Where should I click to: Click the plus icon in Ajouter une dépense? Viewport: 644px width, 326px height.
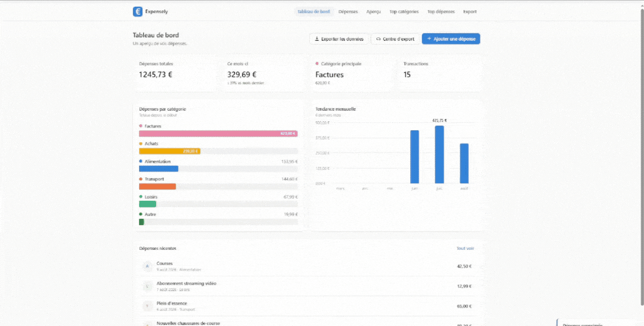point(429,39)
